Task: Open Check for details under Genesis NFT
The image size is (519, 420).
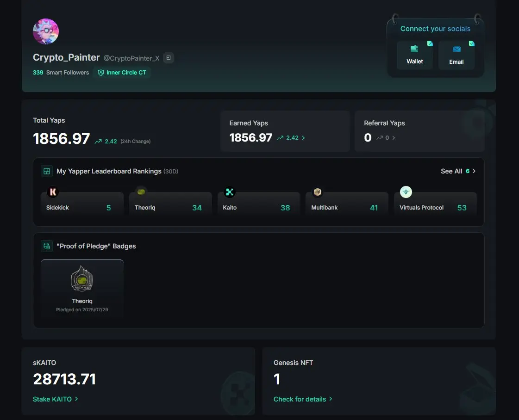Action: click(303, 399)
